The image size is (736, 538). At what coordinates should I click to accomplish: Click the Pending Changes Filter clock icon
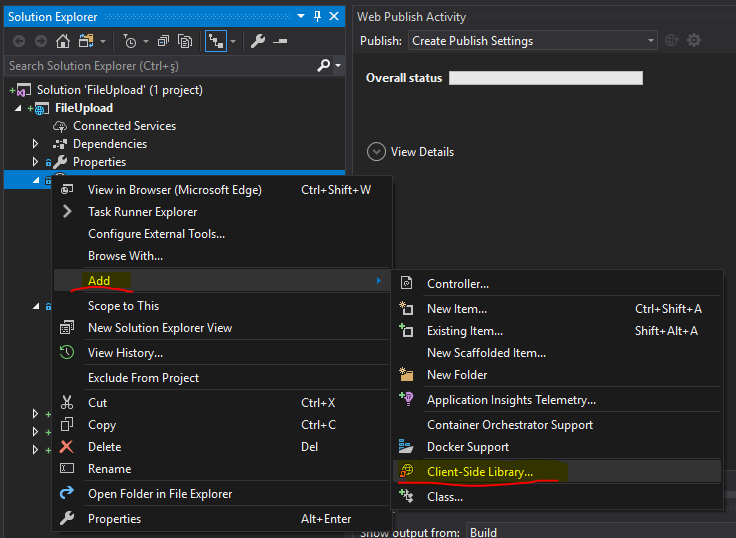(130, 41)
